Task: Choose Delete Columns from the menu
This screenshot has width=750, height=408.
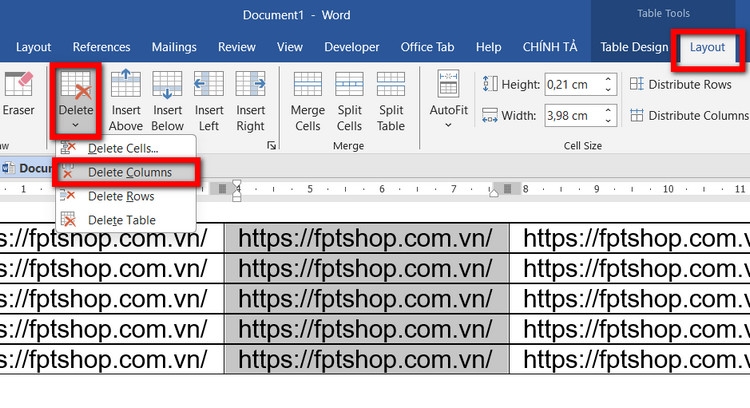Action: [126, 172]
